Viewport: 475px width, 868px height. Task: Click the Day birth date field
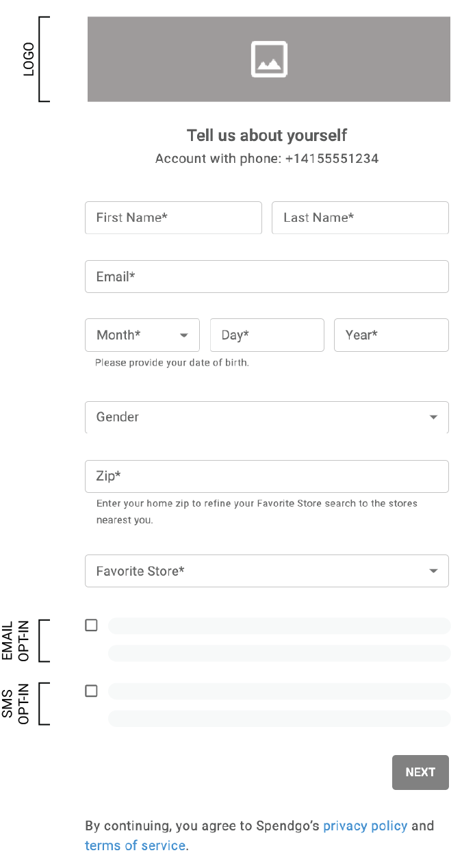click(267, 335)
